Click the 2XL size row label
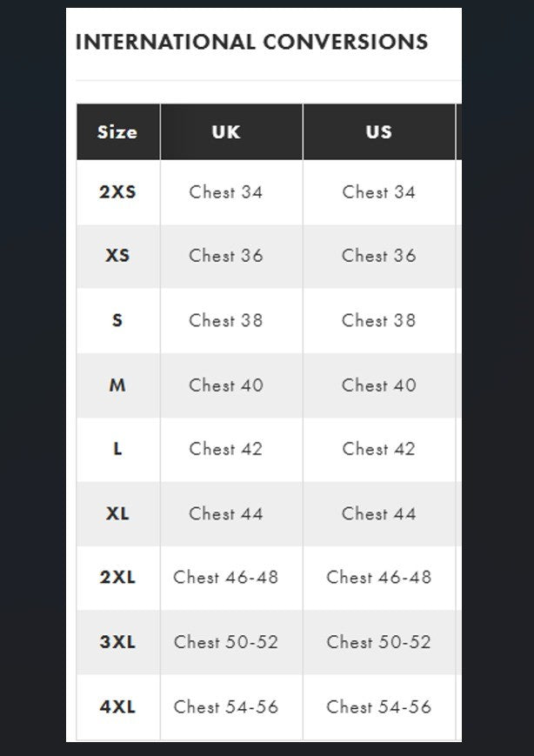 (117, 577)
